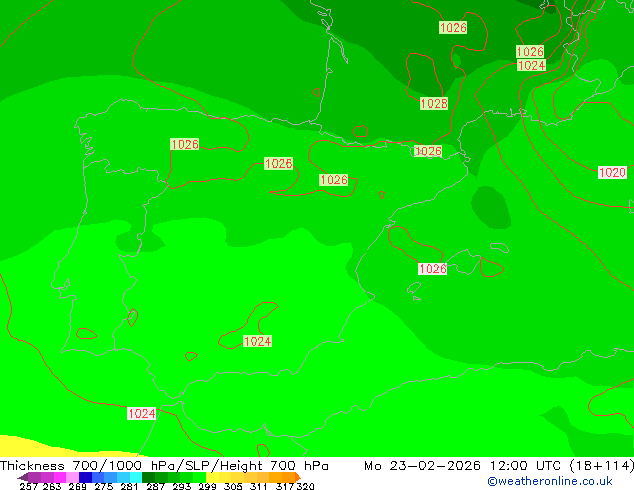The image size is (634, 490).
Task: Click the legend value 293
Action: coord(182,486)
